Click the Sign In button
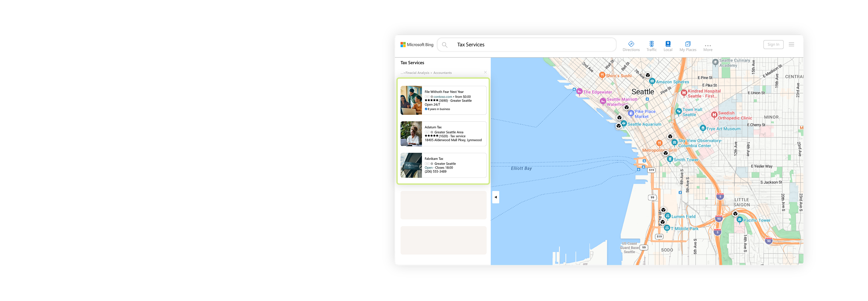Image resolution: width=868 pixels, height=301 pixels. [x=773, y=45]
